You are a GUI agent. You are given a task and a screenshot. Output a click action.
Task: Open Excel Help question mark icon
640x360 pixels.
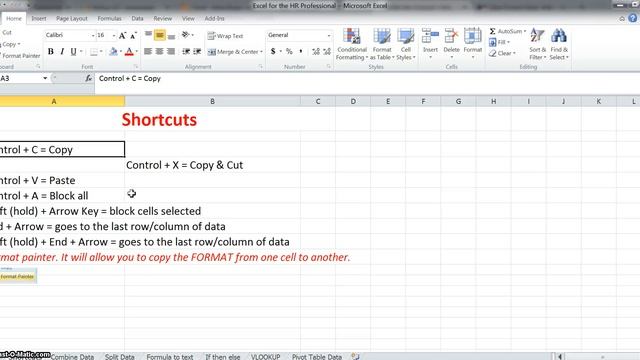tap(633, 18)
